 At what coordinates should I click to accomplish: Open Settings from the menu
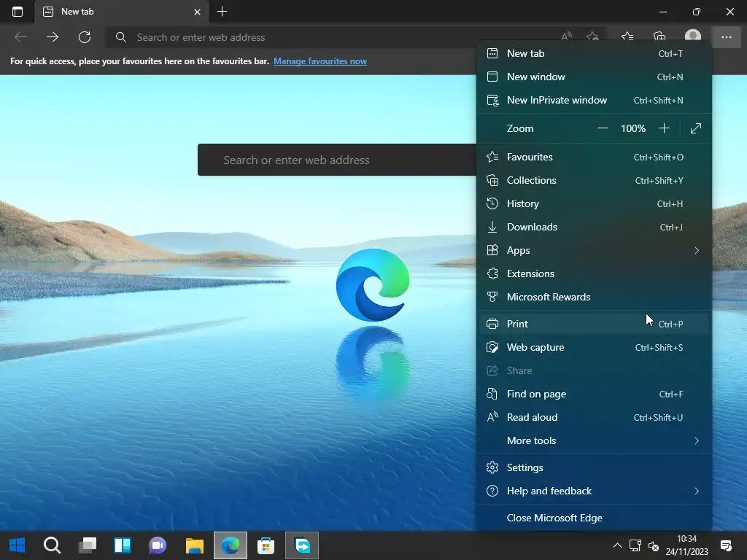click(594, 467)
